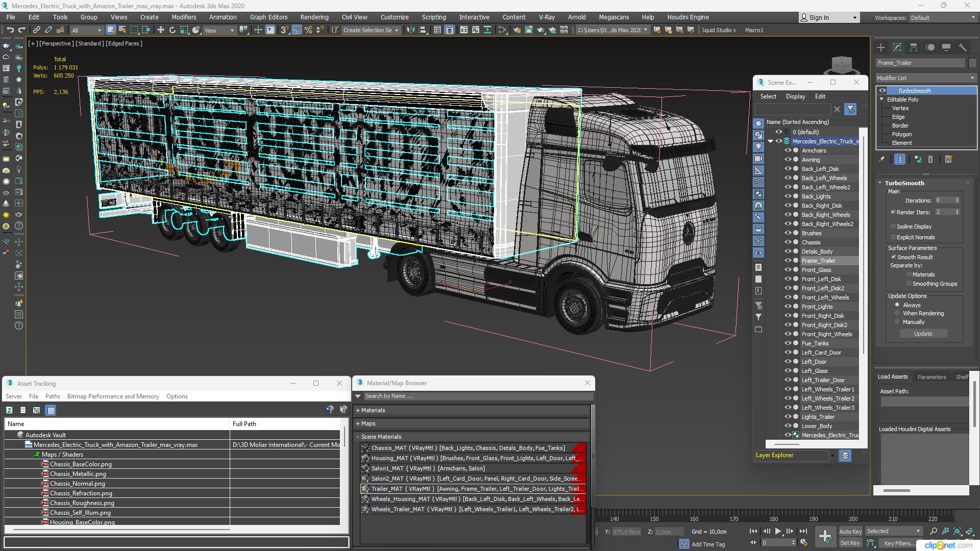Open Paths menu in Asset Tracking
Viewport: 980px width, 551px height.
(53, 396)
